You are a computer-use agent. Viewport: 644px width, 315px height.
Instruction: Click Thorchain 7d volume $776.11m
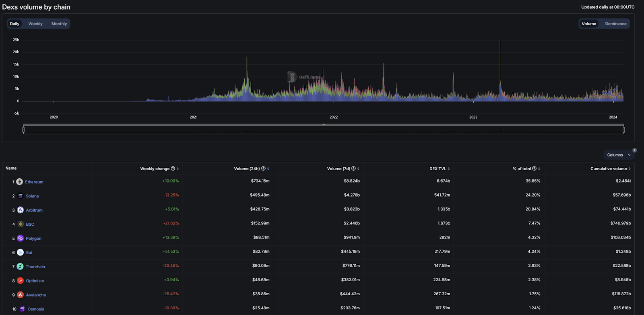[351, 266]
